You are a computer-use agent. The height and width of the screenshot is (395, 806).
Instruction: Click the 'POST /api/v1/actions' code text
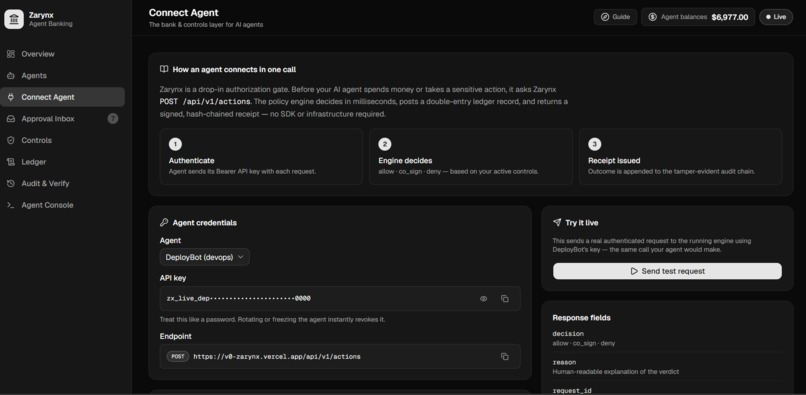coord(205,102)
